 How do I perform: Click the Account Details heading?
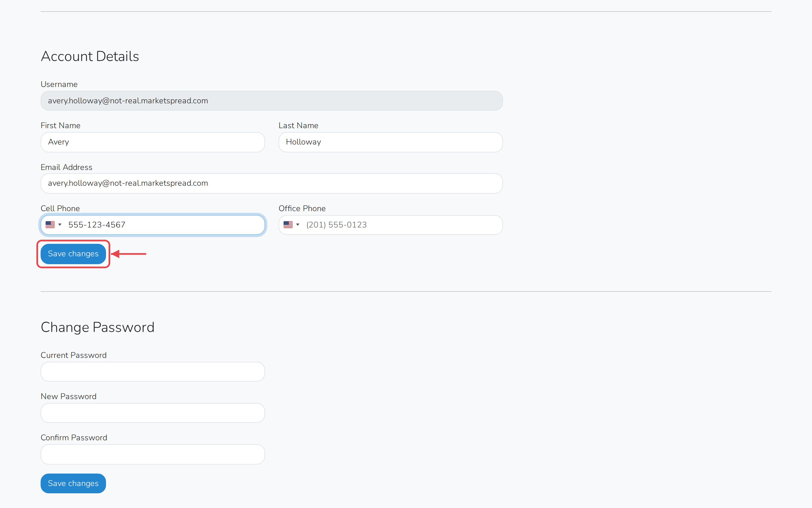click(x=90, y=56)
